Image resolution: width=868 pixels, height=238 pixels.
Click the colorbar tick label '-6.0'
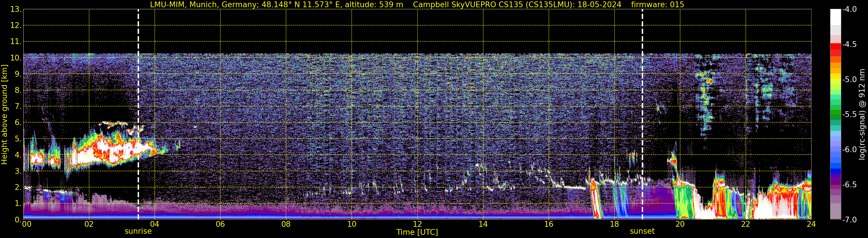(x=850, y=150)
